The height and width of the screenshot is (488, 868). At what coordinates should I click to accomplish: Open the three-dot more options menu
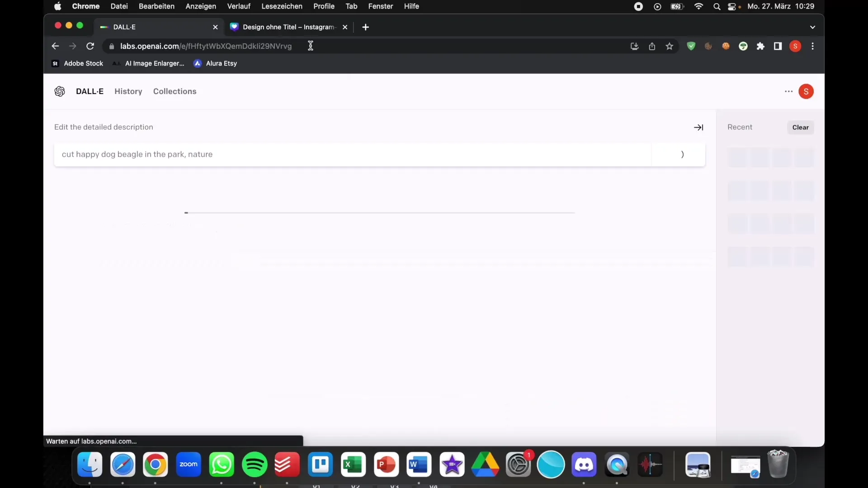point(789,91)
